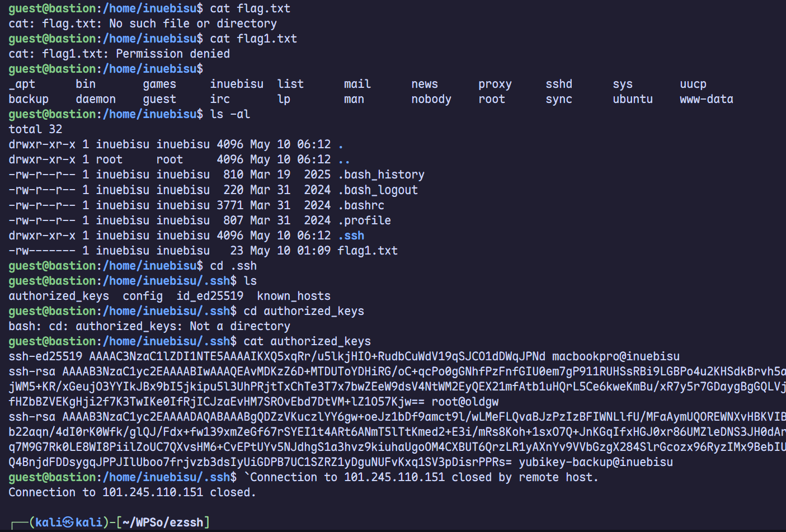Viewport: 786px width, 532px height.
Task: Click the '.profile' file name
Action: tap(364, 220)
